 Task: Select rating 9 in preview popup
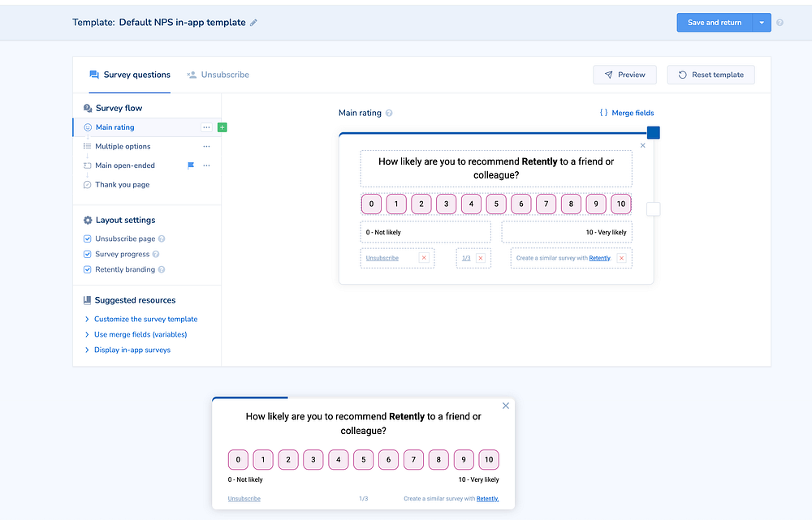pos(464,459)
